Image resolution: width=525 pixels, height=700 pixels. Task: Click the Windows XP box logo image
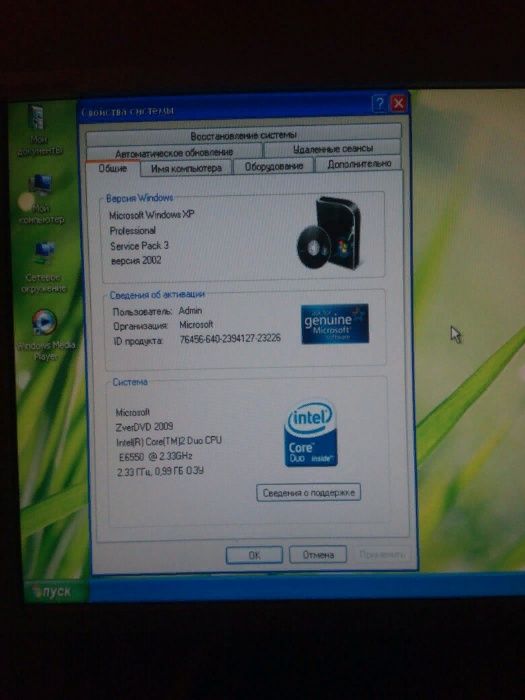329,233
